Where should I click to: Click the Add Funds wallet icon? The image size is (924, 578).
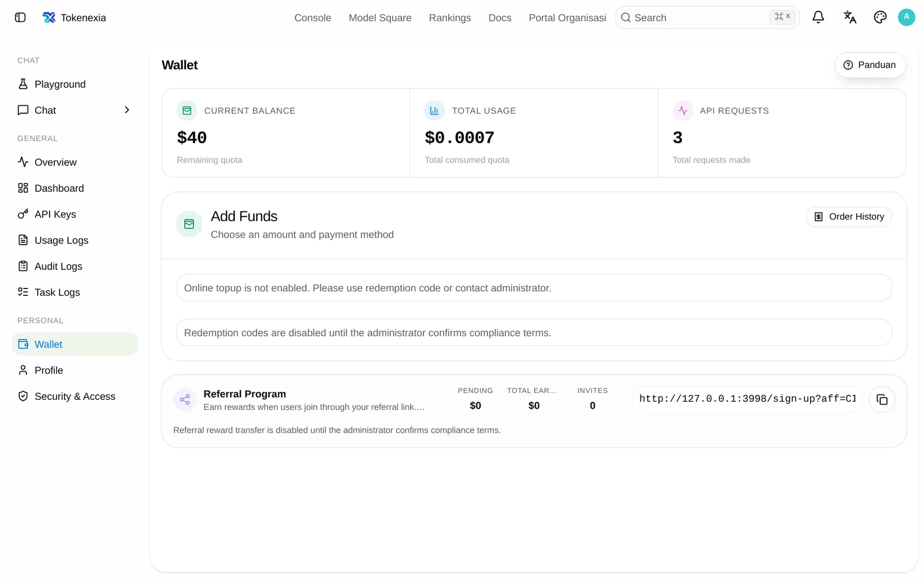(x=189, y=224)
